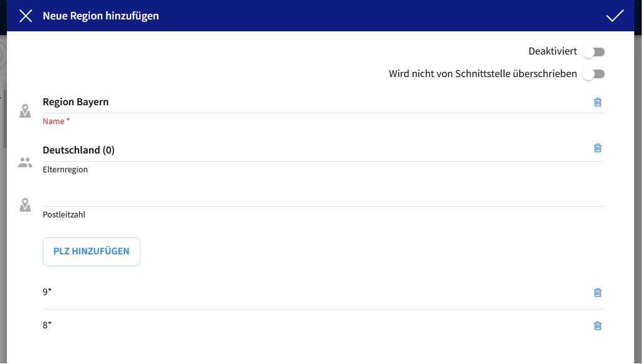Enable Wird nicht von Schnittstelle überschreiben switch

(x=593, y=74)
